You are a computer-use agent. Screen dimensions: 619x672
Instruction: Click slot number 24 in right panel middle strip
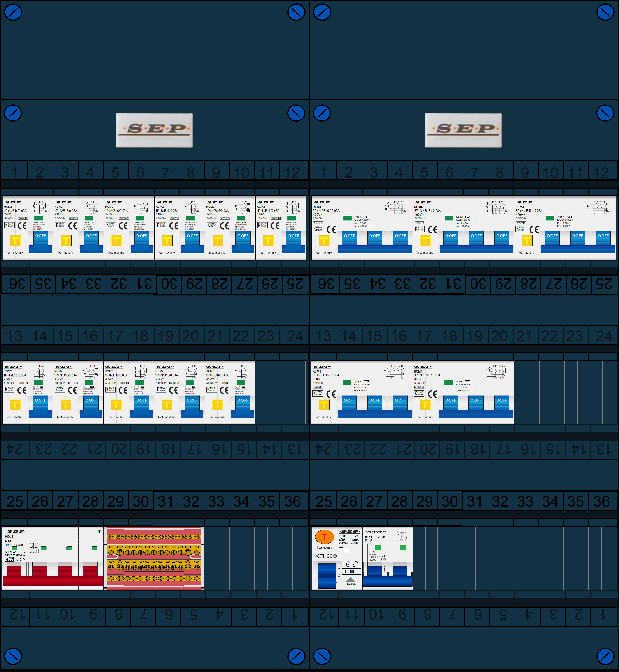tap(604, 336)
